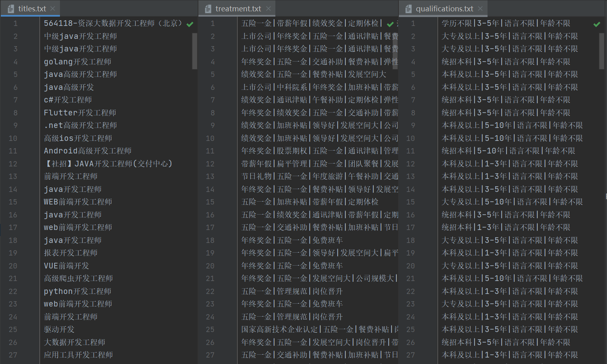
Task: Click '上市公司|中科院系' line in treatment.txt
Action: (319, 87)
